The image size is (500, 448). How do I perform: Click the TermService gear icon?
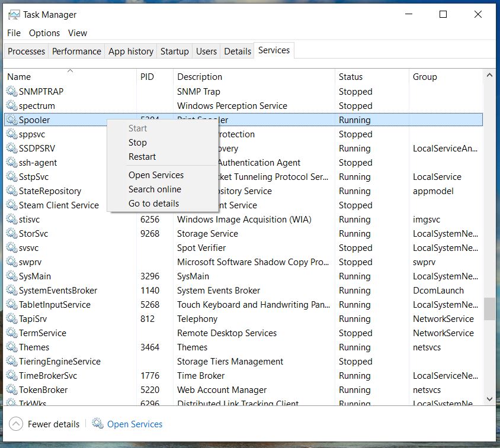pyautogui.click(x=12, y=333)
